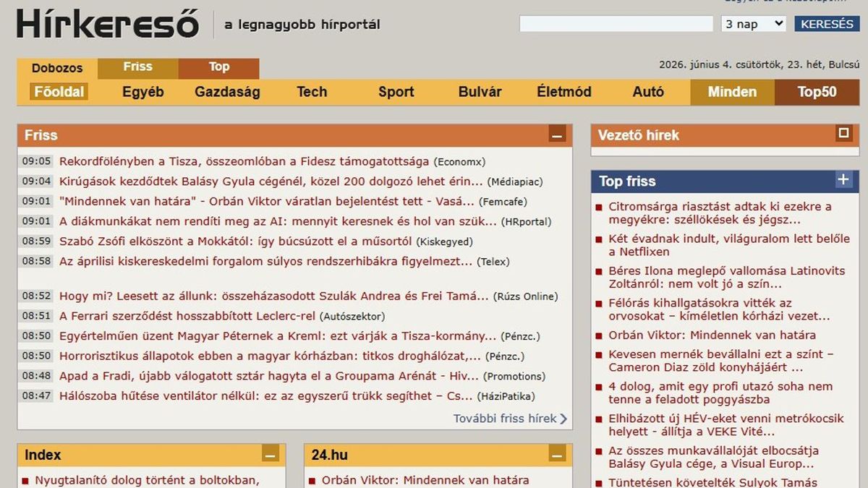Click the Economx source label
Image resolution: width=868 pixels, height=488 pixels.
[459, 162]
